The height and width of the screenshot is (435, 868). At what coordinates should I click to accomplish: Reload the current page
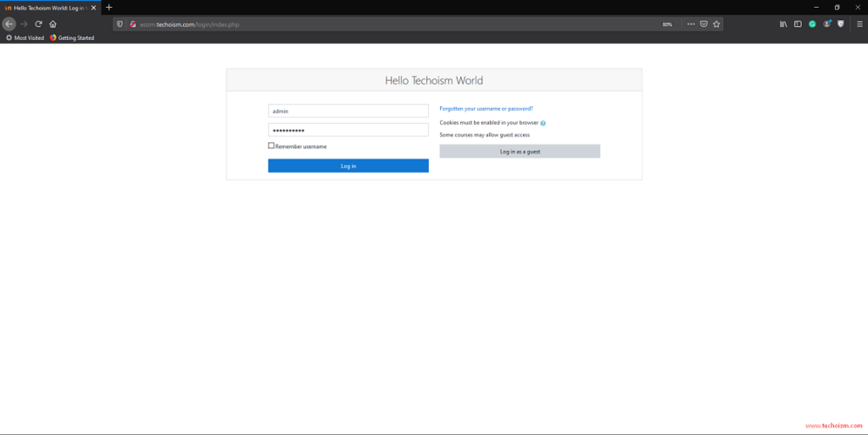point(39,24)
